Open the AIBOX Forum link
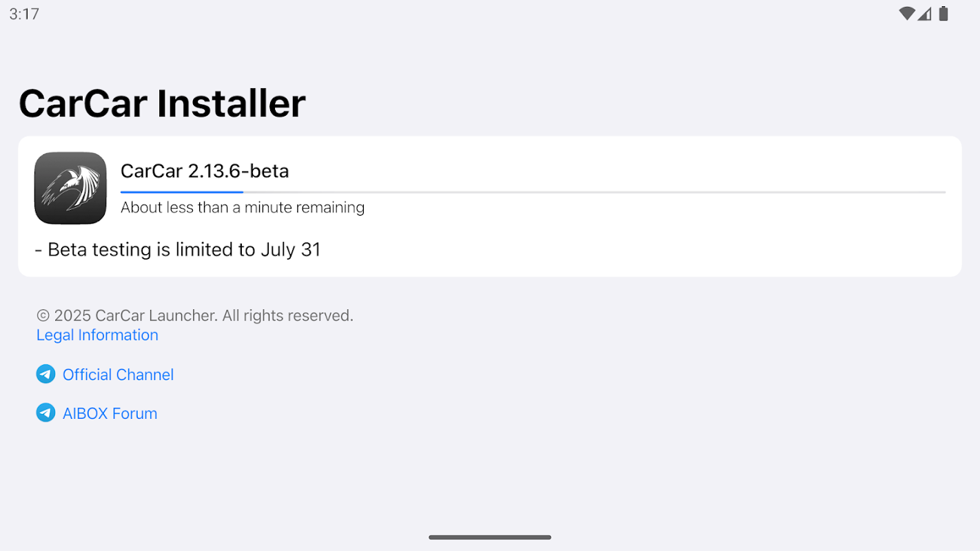The height and width of the screenshot is (551, 980). click(x=110, y=413)
